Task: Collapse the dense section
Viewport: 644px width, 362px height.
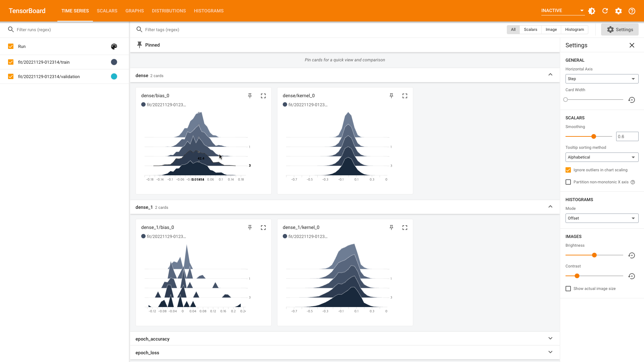Action: coord(550,75)
